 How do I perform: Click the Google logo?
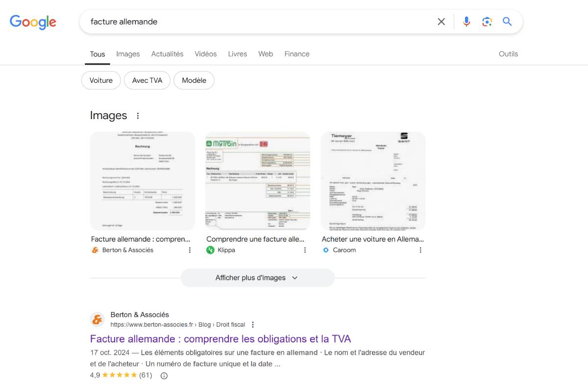pos(33,22)
